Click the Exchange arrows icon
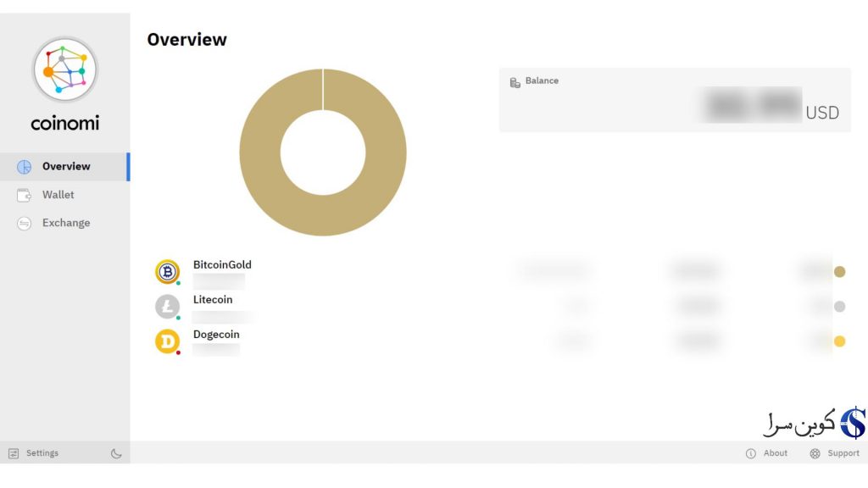Image resolution: width=868 pixels, height=488 pixels. click(25, 223)
